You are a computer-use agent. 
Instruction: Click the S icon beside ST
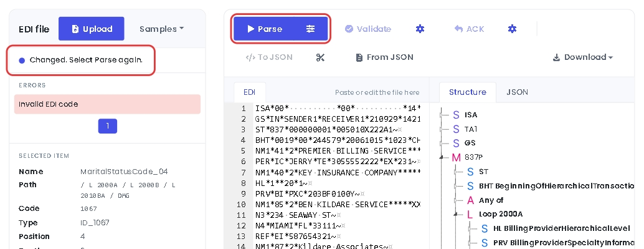click(470, 172)
